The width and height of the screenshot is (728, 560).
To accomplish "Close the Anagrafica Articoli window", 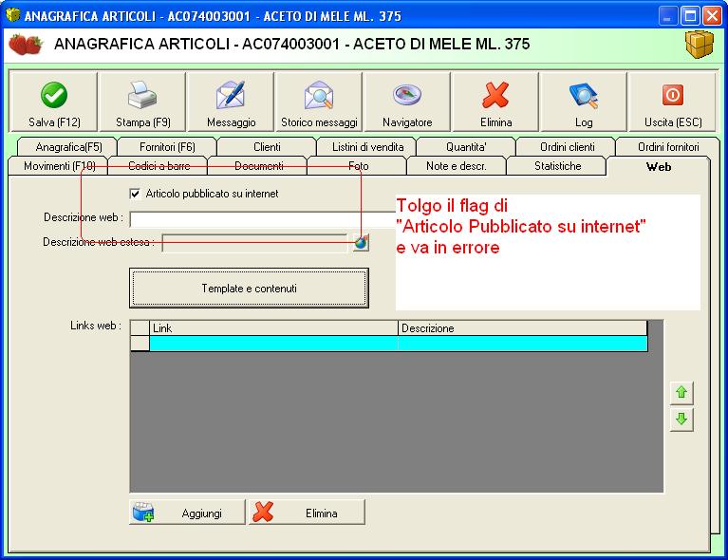I will coord(711,16).
